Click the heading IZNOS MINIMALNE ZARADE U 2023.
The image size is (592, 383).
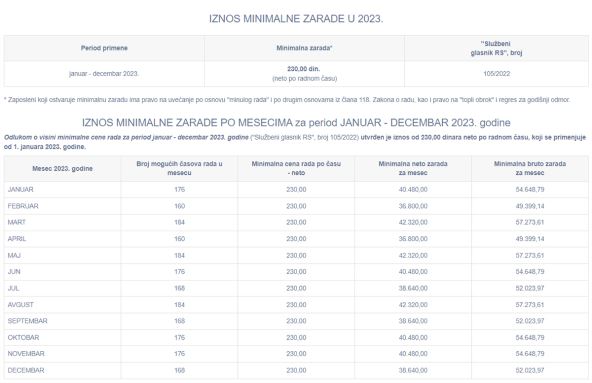pyautogui.click(x=296, y=19)
